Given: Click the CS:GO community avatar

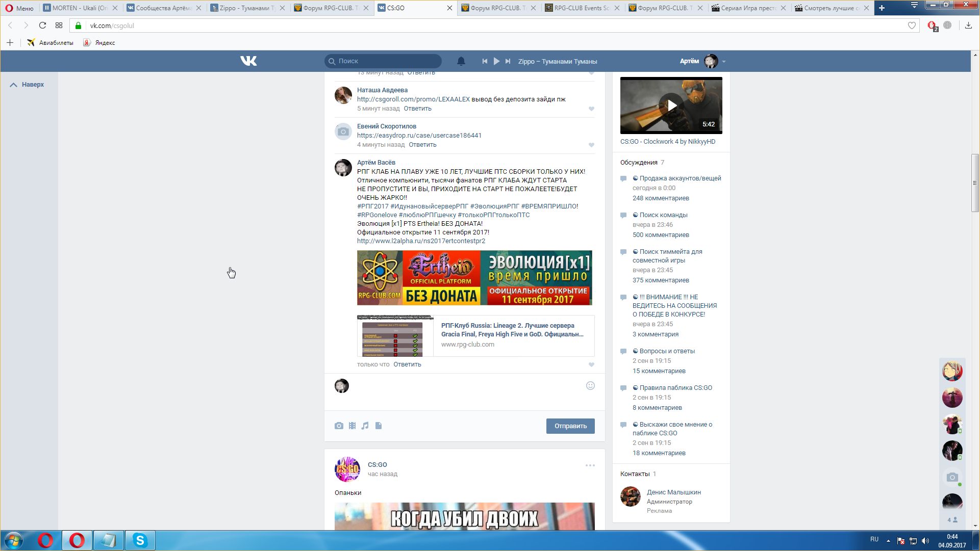Looking at the screenshot, I should 347,469.
